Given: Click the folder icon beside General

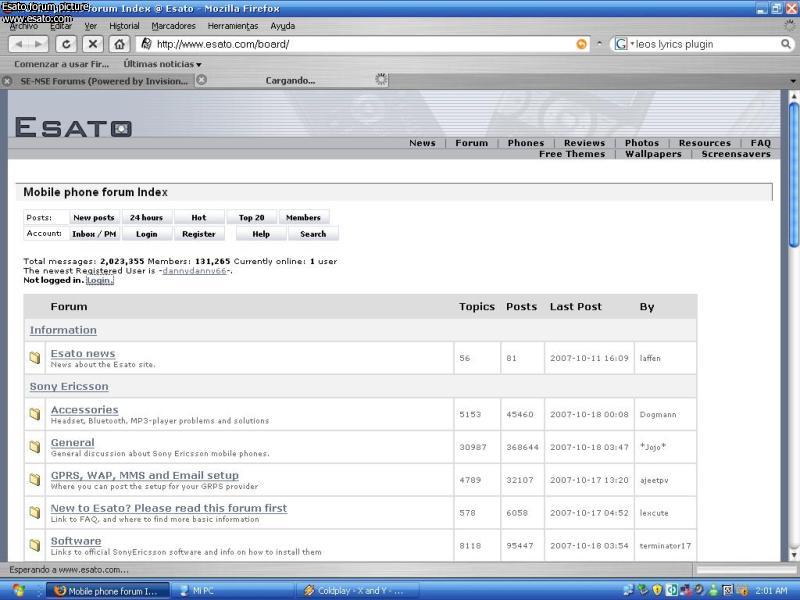Looking at the screenshot, I should [x=35, y=447].
